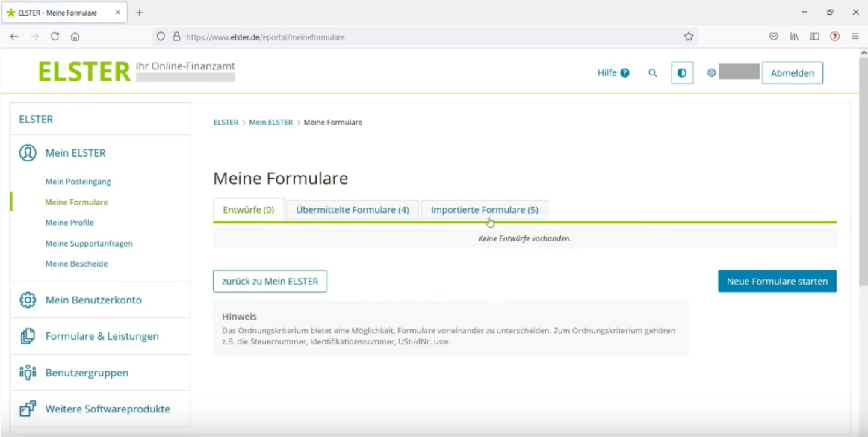Click the 'Keine Entwürfe vorhanden.' message

click(525, 239)
